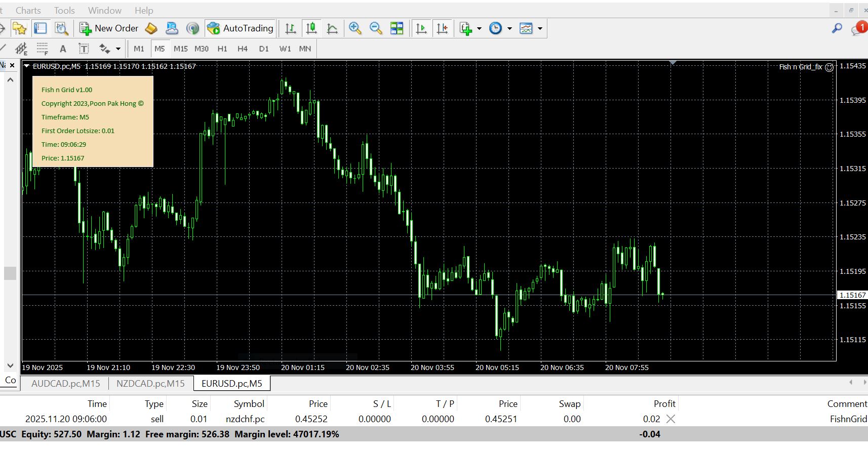Click the chart shift triangle marker
The height and width of the screenshot is (451, 868).
coord(673,62)
